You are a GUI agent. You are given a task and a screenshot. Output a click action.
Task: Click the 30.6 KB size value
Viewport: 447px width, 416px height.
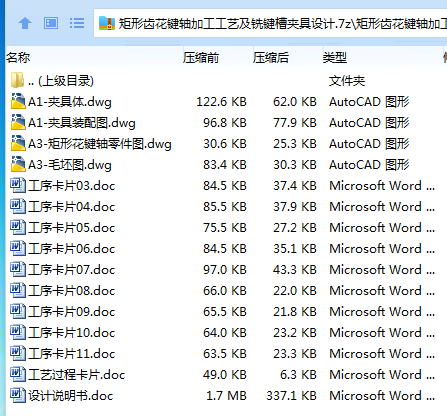click(x=225, y=144)
